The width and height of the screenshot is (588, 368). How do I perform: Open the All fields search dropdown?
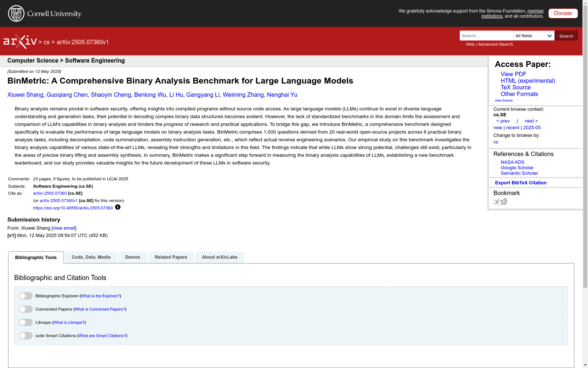tap(534, 36)
